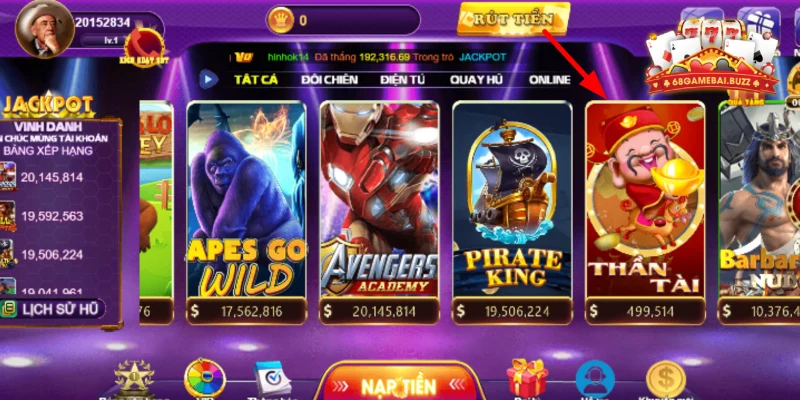
Task: Switch to the ĐỐI CHIẾN tab
Action: tap(329, 80)
